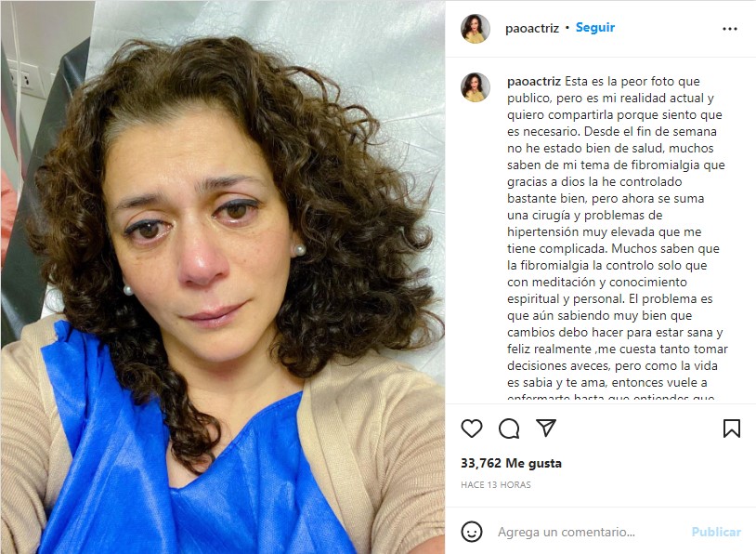The height and width of the screenshot is (554, 756).
Task: Save the post with the bookmark icon
Action: (x=732, y=428)
